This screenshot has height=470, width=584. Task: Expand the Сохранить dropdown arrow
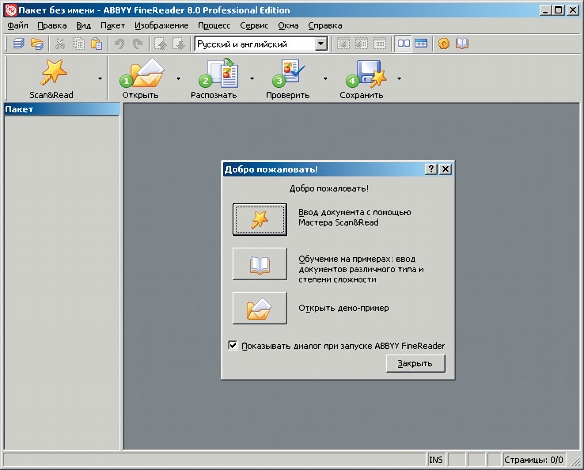click(x=399, y=79)
